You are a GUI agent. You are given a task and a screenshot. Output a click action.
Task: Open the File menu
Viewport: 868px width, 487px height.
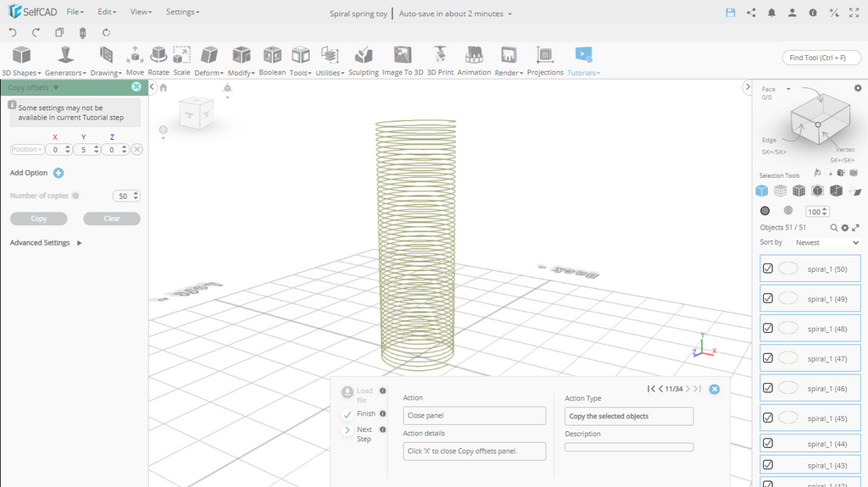[x=75, y=12]
